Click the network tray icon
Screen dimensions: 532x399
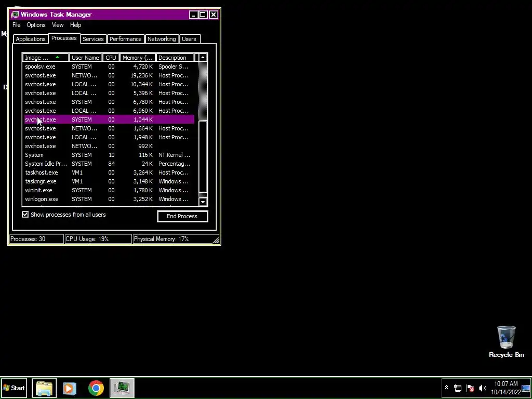[458, 388]
